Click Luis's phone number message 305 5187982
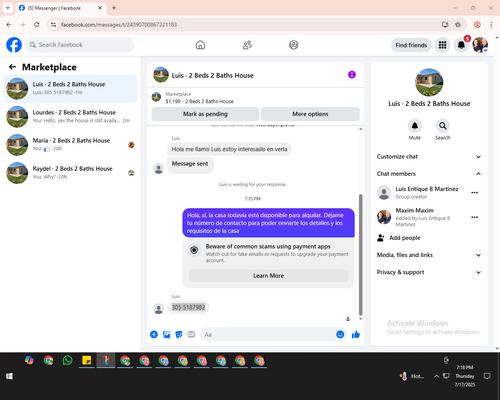This screenshot has width=500, height=400. (188, 307)
